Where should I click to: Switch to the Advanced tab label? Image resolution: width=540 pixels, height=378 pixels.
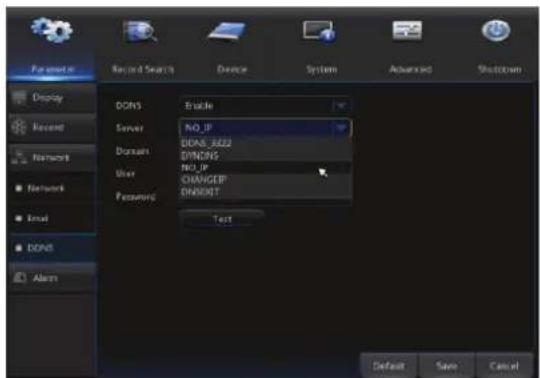tap(410, 69)
